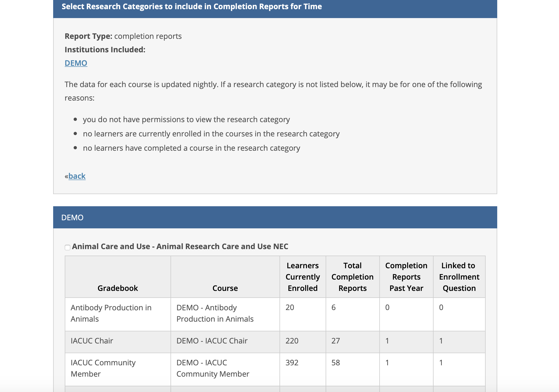Go back via the back link
559x392 pixels.
click(77, 176)
